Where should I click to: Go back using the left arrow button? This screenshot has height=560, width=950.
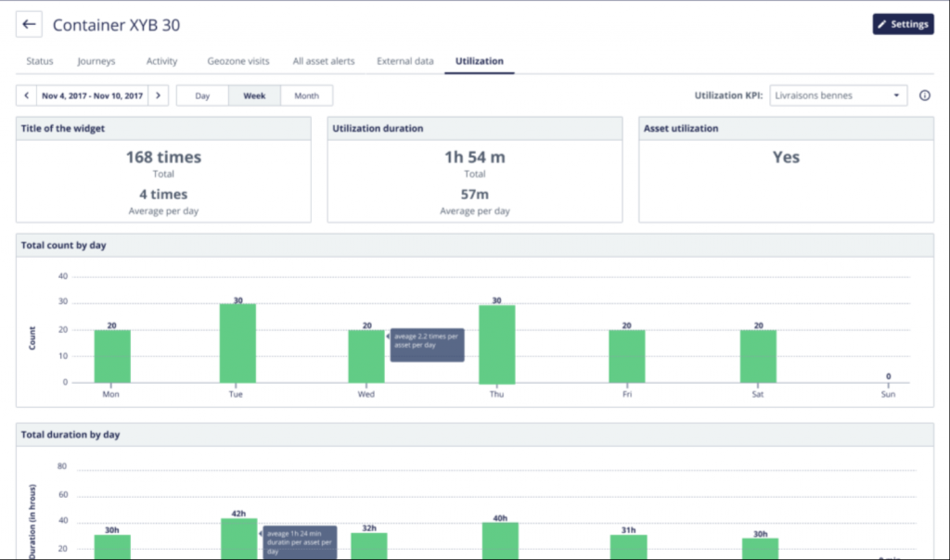pyautogui.click(x=29, y=25)
